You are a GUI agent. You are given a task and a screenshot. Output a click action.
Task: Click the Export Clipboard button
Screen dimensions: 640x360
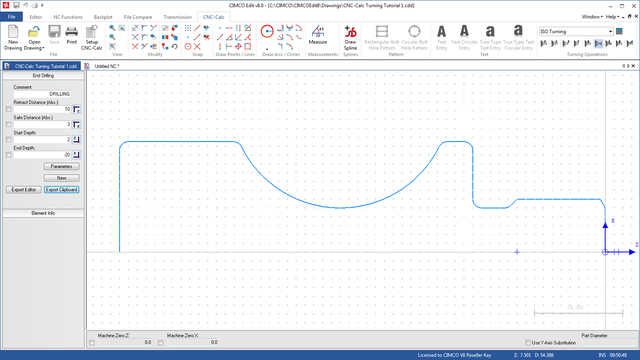[62, 190]
